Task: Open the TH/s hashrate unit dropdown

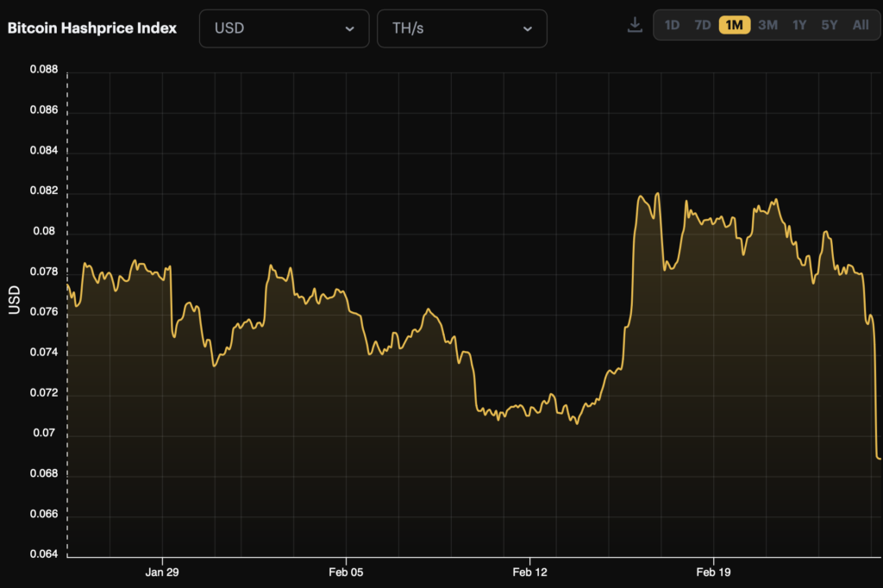Action: coord(461,28)
